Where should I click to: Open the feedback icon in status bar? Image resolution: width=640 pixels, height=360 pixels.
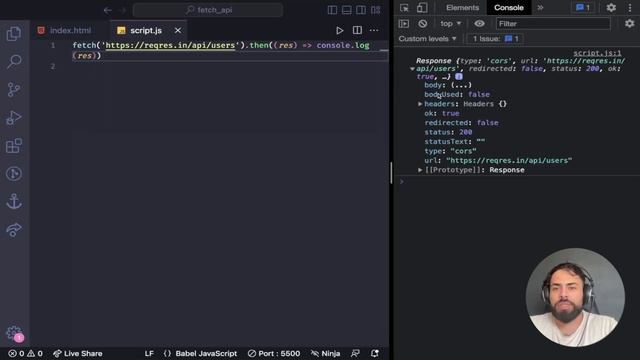[355, 353]
